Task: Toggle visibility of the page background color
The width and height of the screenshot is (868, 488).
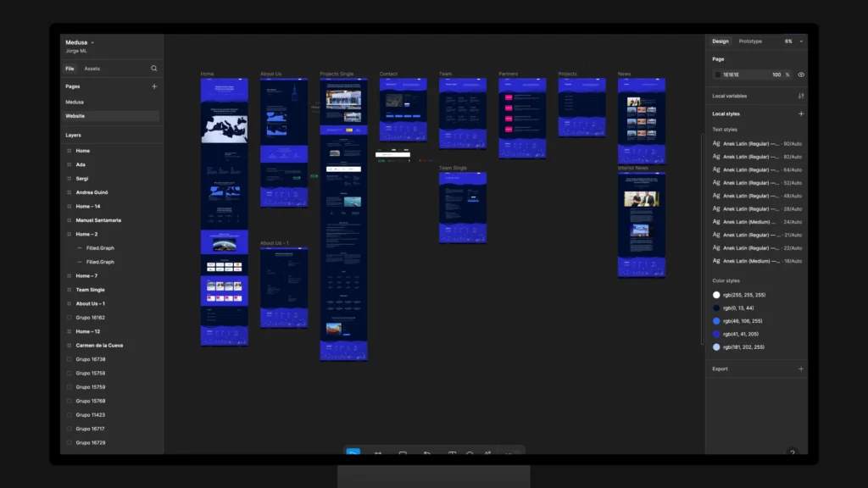Action: 800,75
